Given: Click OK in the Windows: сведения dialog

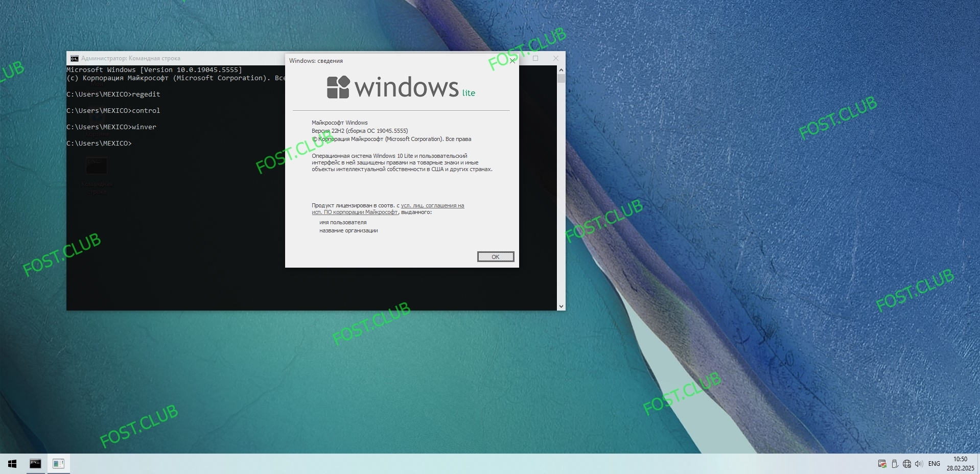Looking at the screenshot, I should coord(496,257).
